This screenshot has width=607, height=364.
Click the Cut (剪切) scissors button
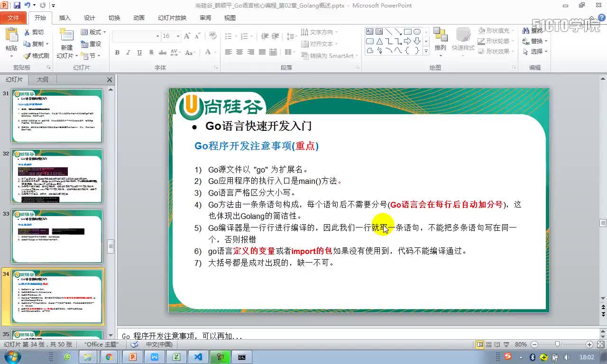pyautogui.click(x=34, y=32)
